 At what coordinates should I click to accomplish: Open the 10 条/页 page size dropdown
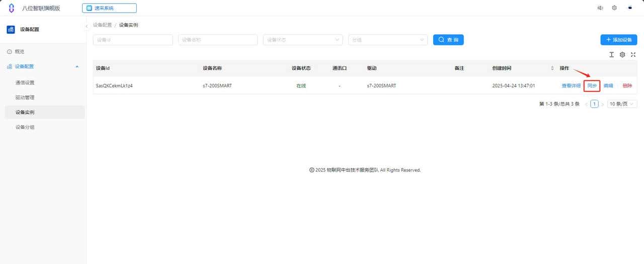pos(622,104)
